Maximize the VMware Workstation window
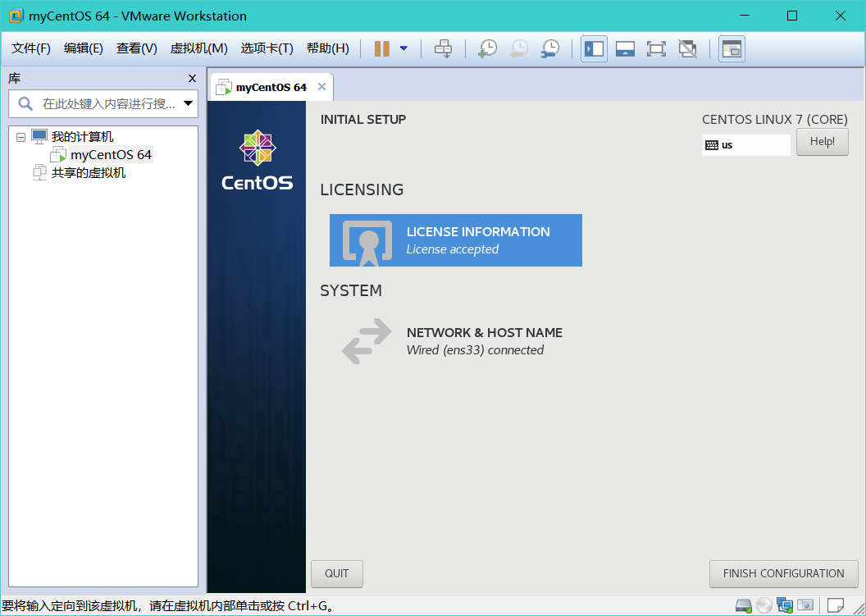The image size is (866, 616). (x=792, y=16)
